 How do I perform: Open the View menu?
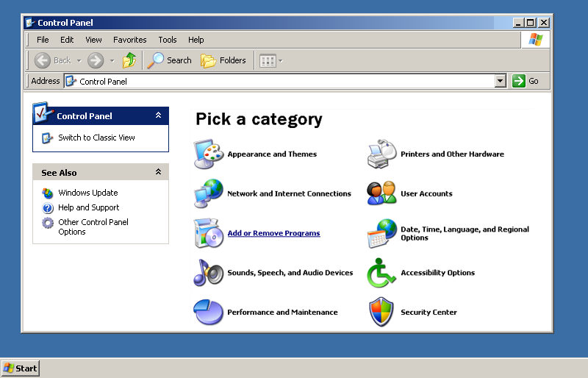click(93, 40)
